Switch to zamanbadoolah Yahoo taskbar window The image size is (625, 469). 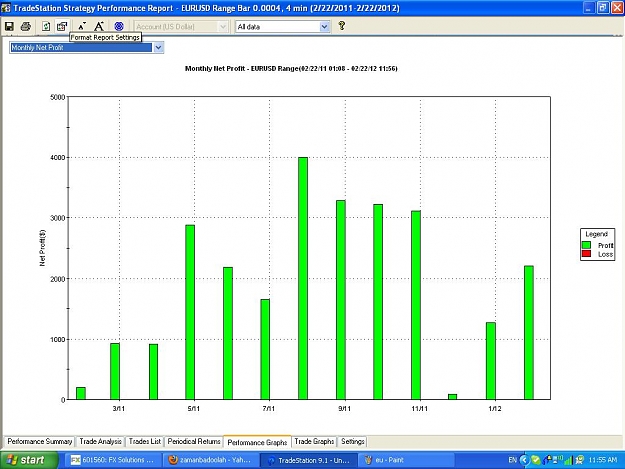click(211, 460)
